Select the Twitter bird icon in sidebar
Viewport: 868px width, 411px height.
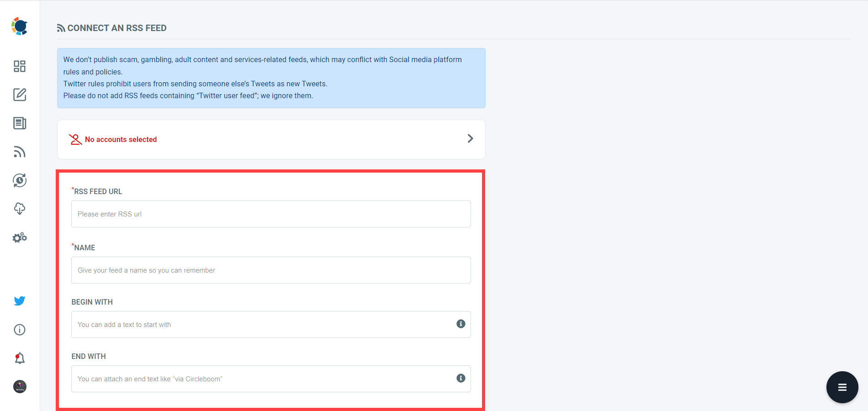point(19,300)
